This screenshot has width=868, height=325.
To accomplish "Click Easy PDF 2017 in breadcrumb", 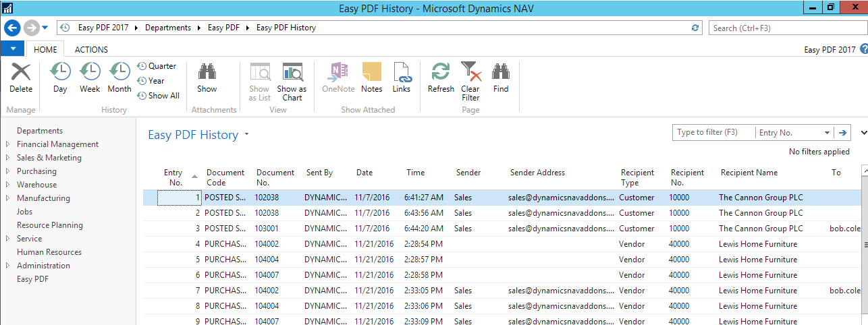I will pos(105,28).
